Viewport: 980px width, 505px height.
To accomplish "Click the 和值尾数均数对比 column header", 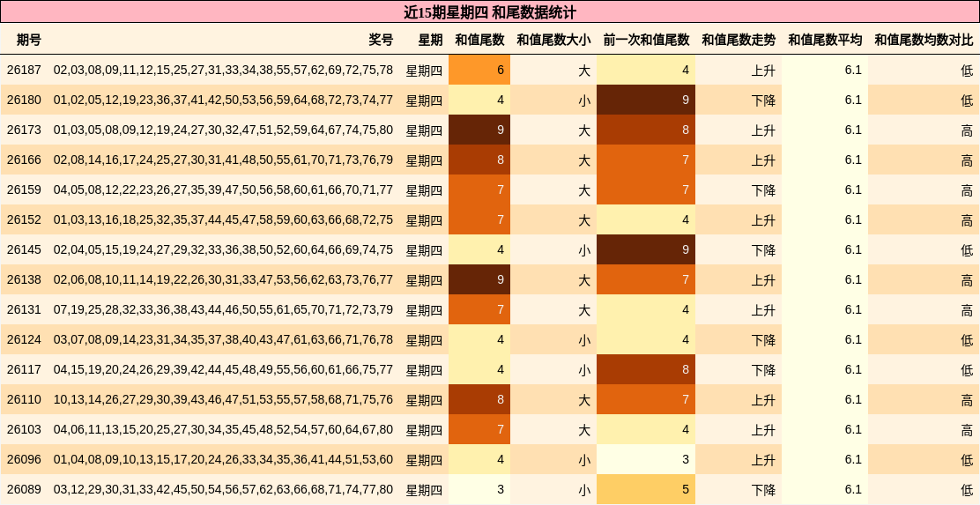I will (x=924, y=40).
